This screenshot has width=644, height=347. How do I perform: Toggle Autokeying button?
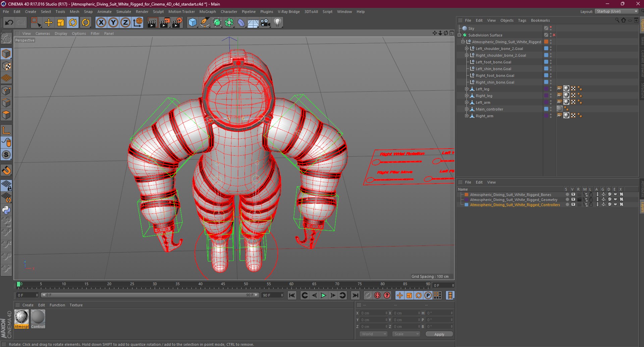377,295
